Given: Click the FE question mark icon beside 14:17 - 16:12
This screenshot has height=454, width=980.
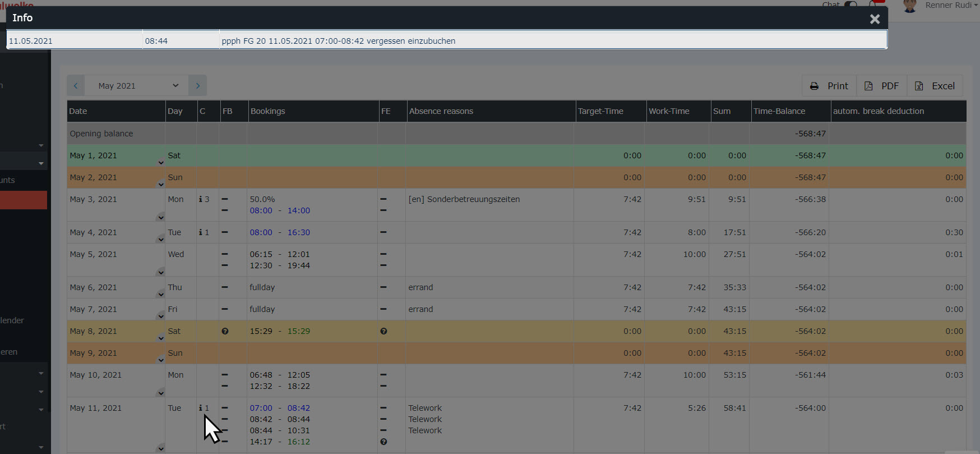Looking at the screenshot, I should (x=383, y=442).
